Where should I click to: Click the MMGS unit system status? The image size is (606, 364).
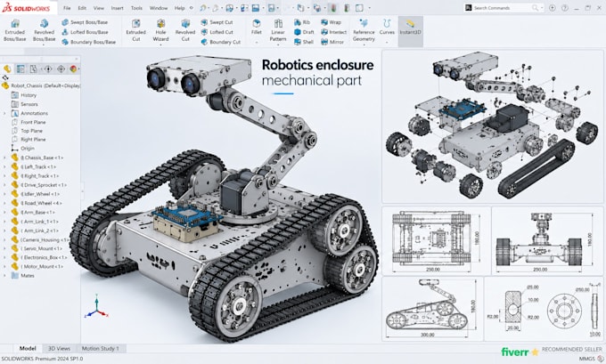point(586,359)
